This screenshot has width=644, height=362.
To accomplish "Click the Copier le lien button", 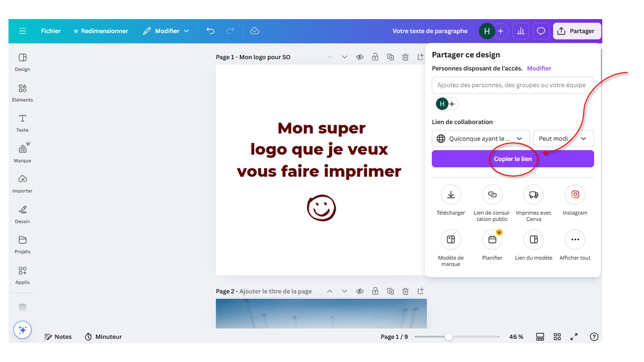I will tap(513, 159).
